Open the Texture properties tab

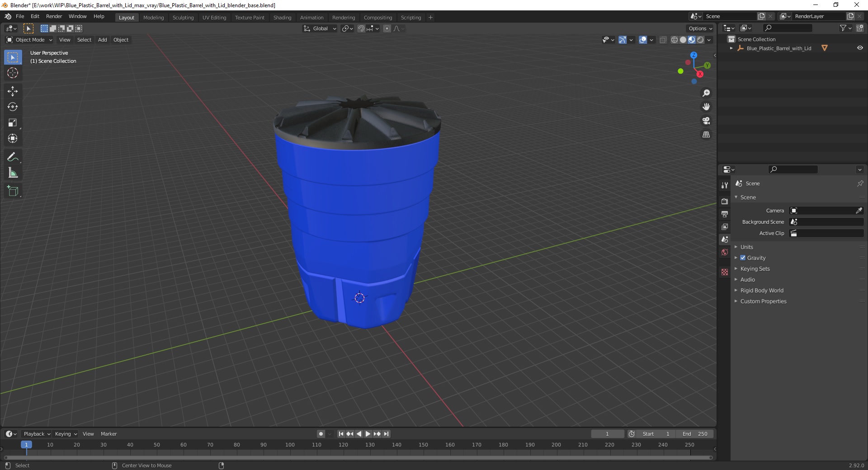(725, 272)
